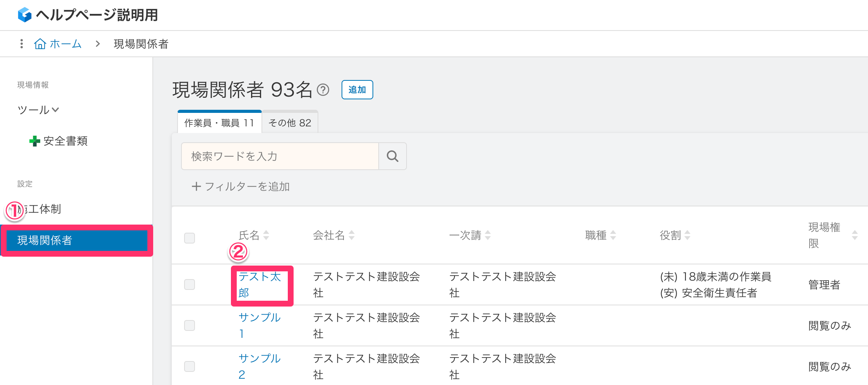Click the home house icon

click(x=40, y=44)
